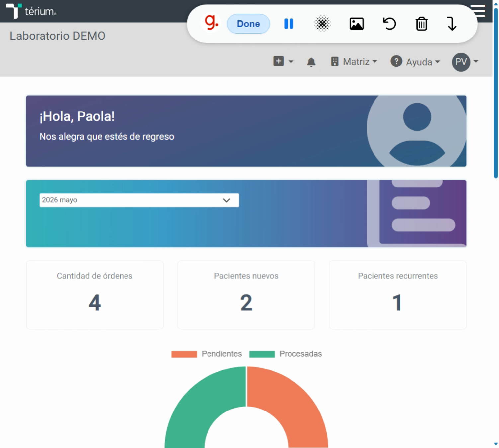Click the red g. recorder logo
This screenshot has height=448, width=499.
[211, 23]
